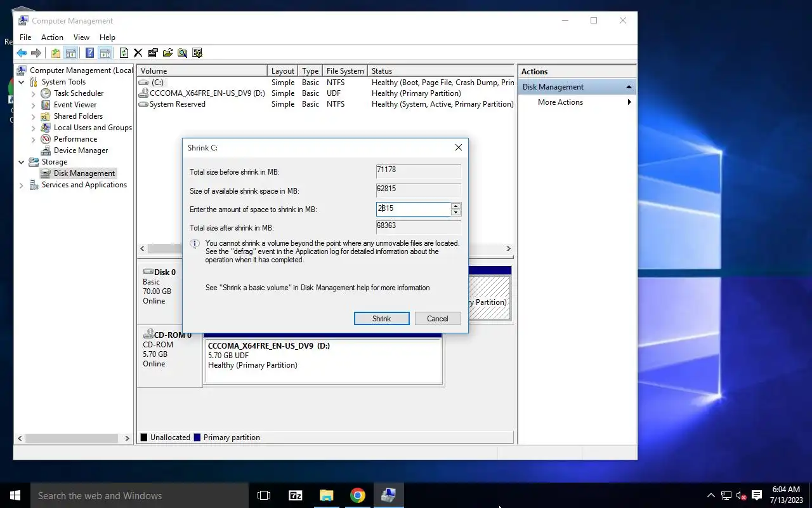812x508 pixels.
Task: Select Computer Management (Local) root node
Action: click(x=81, y=70)
